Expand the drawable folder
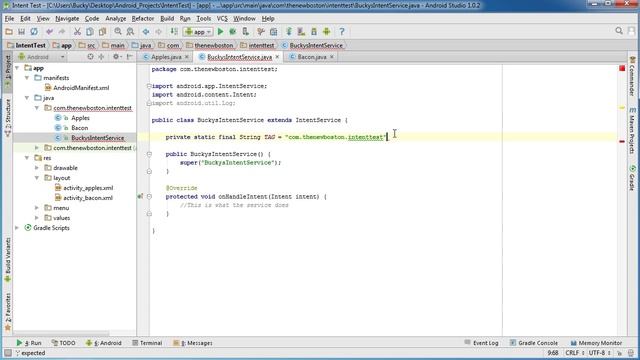The width and height of the screenshot is (640, 360). point(37,168)
